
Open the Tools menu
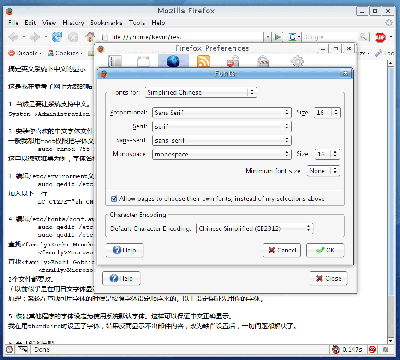[x=137, y=23]
